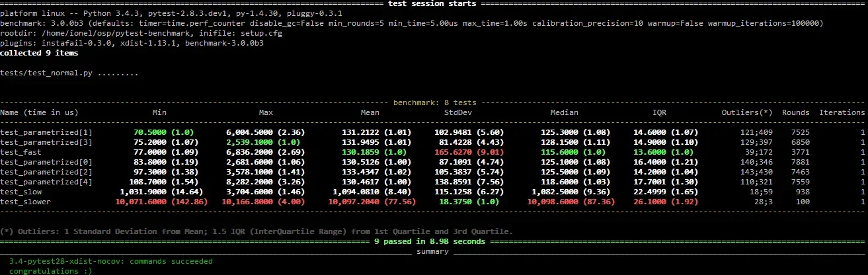Screen dimensions: 868x275
Task: Click the Outliers footnote explanation line
Action: 256,231
